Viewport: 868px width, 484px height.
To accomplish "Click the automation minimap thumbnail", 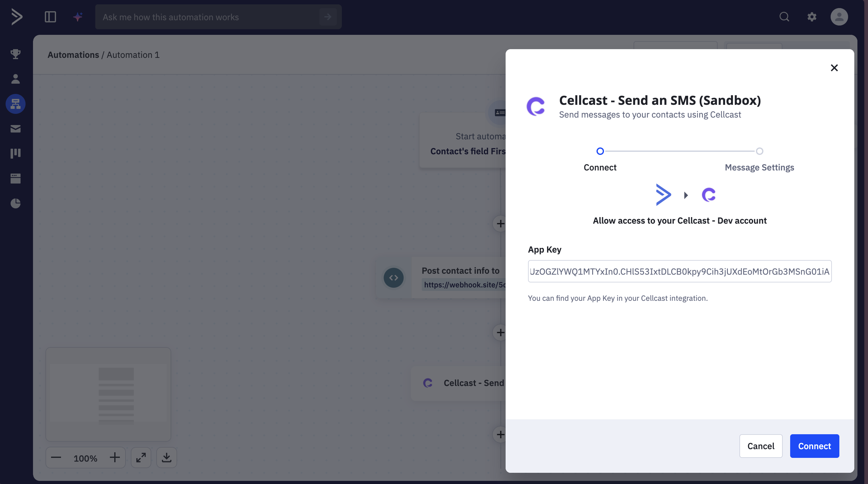I will [108, 394].
